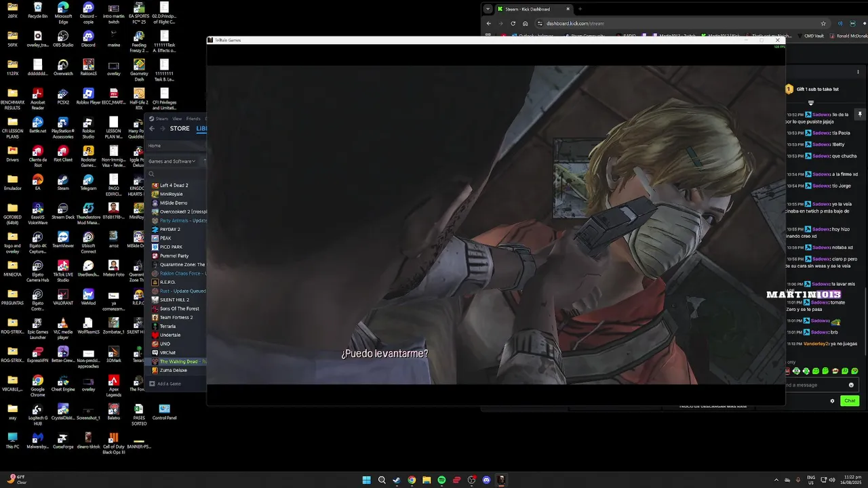
Task: Select Undertale in Steam library
Action: 170,335
